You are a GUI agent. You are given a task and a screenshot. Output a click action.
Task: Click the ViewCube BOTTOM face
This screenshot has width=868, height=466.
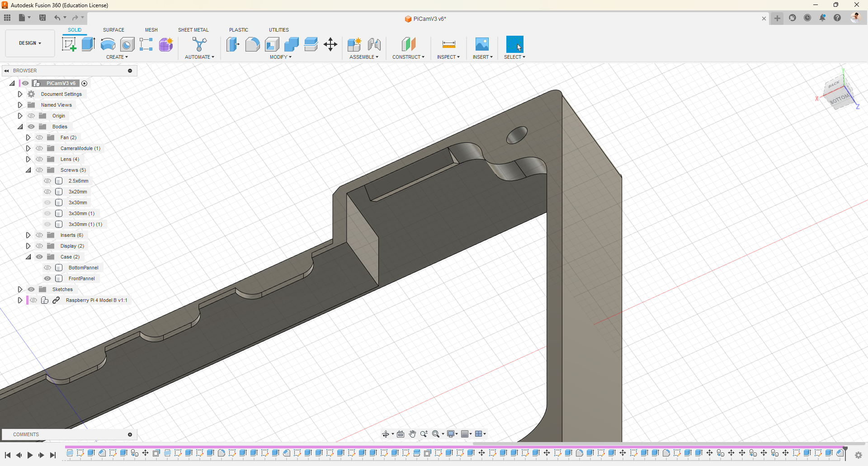coord(839,99)
